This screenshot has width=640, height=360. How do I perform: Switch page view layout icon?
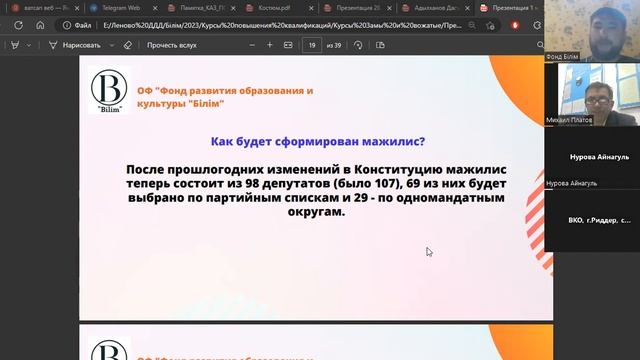coord(380,45)
